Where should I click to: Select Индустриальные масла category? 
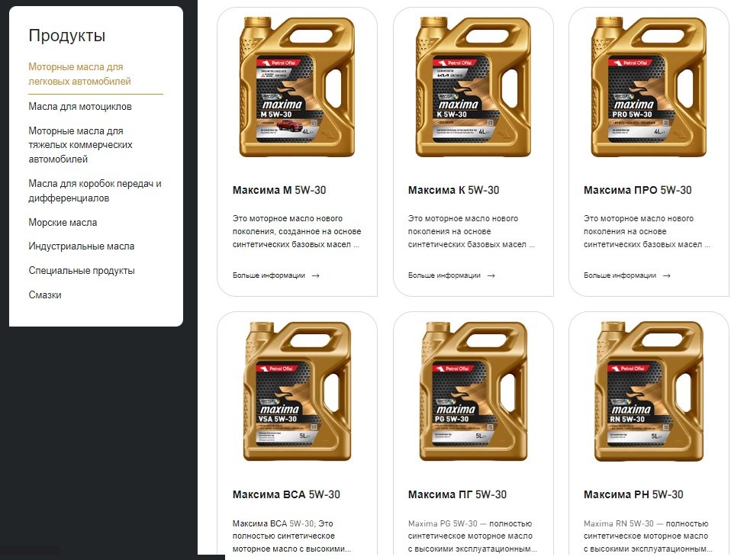click(82, 246)
